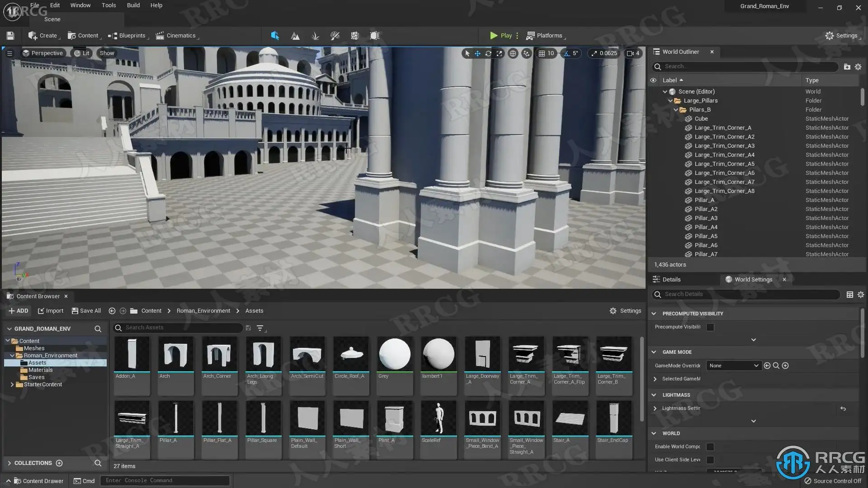Toggle grid snapping icon in viewport
This screenshot has width=868, height=488.
(542, 53)
